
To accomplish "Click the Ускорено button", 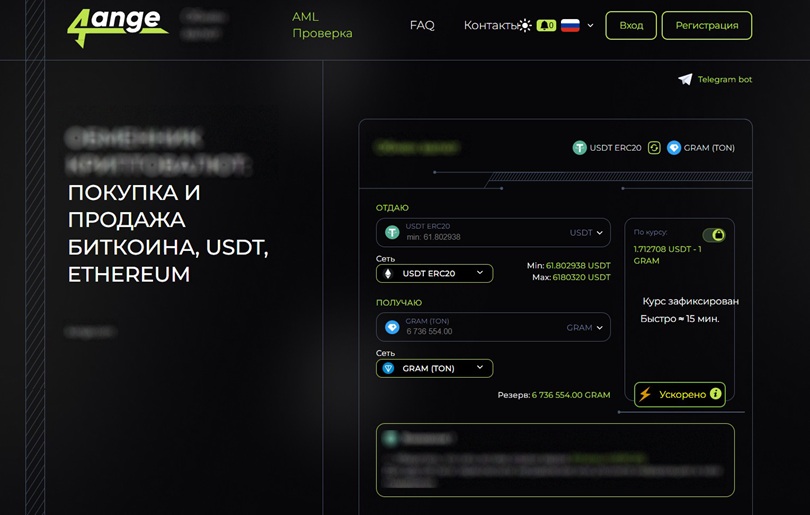I will tap(680, 395).
